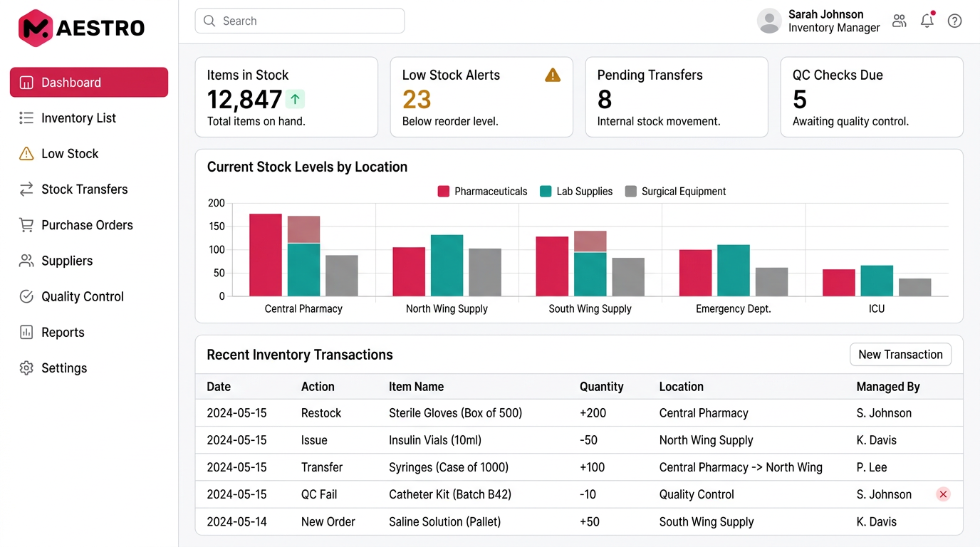This screenshot has width=980, height=547.
Task: Toggle Lab Supplies legend swatch
Action: click(546, 192)
